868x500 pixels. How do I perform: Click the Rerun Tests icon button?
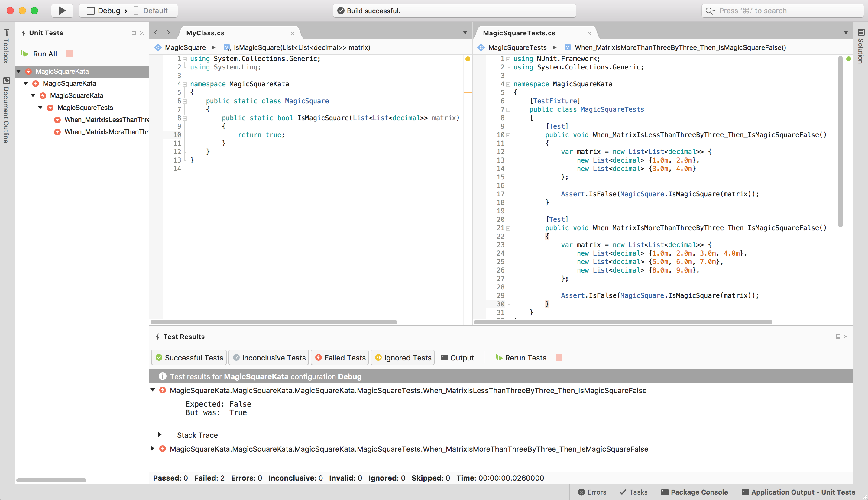[x=498, y=357]
